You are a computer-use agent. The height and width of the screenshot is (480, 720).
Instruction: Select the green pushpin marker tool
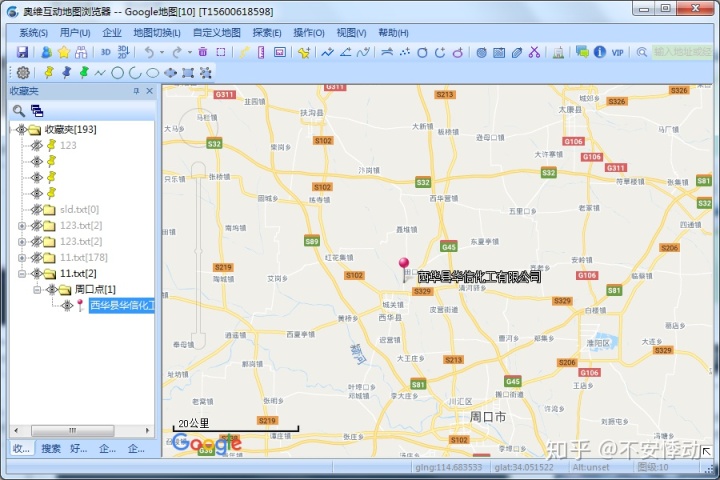click(x=84, y=73)
